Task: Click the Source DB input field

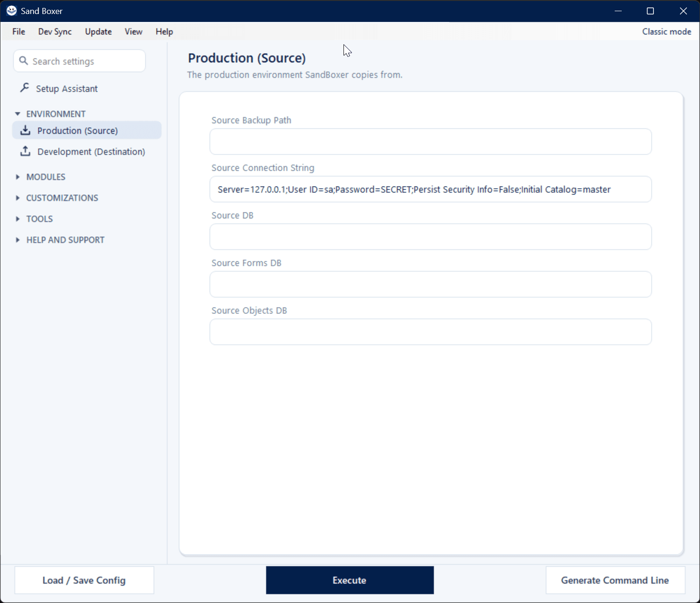Action: point(431,237)
